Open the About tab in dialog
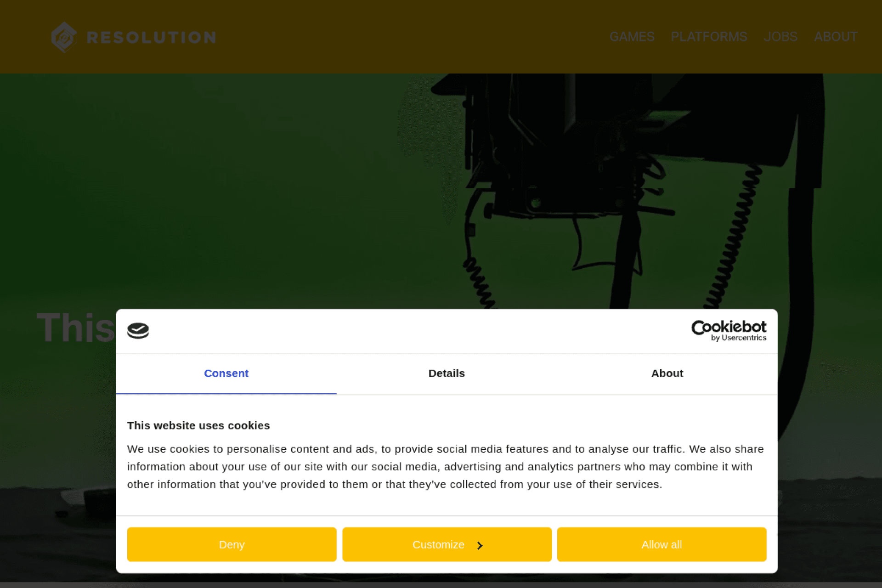This screenshot has height=588, width=882. click(x=667, y=373)
